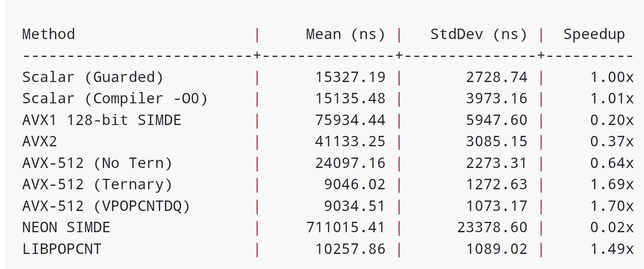Select the AVX-512 (Ternary) label
The height and width of the screenshot is (269, 644).
(x=97, y=185)
